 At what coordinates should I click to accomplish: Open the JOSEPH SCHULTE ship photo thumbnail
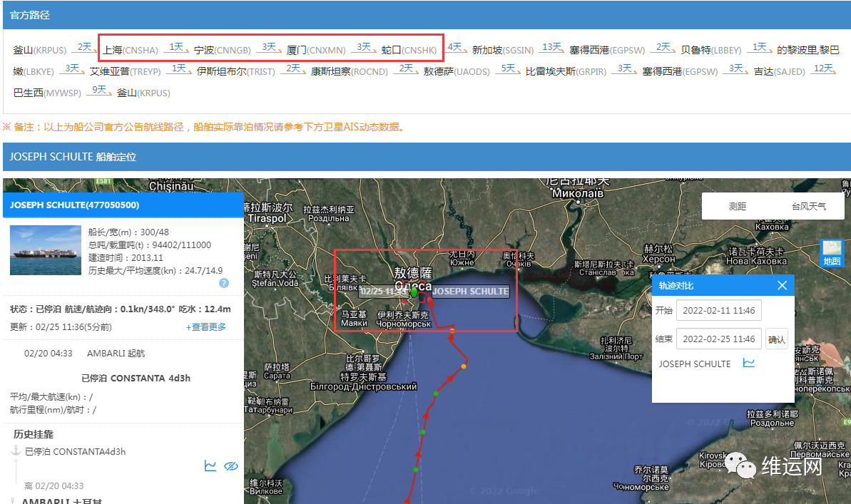[x=46, y=250]
